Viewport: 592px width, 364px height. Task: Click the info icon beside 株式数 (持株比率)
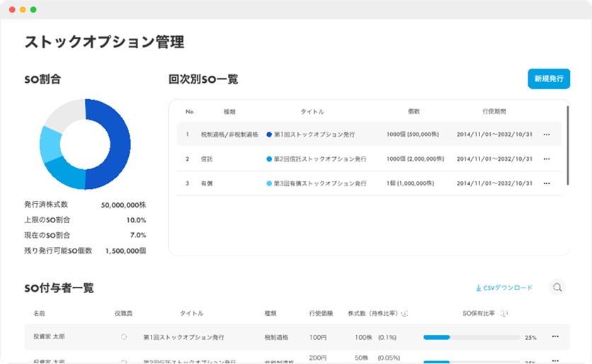click(404, 313)
